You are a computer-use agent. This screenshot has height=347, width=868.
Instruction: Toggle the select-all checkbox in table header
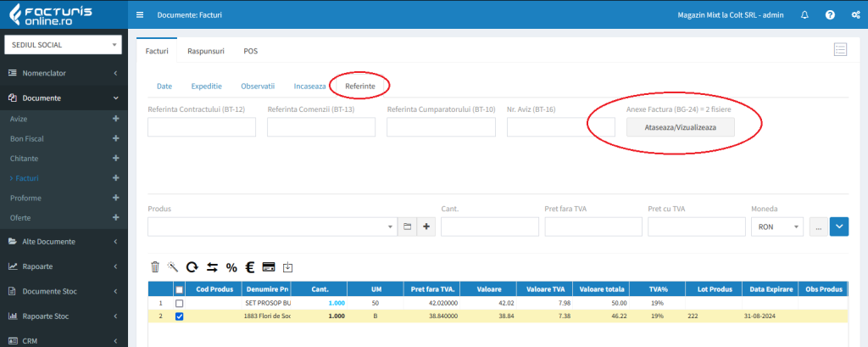(179, 289)
